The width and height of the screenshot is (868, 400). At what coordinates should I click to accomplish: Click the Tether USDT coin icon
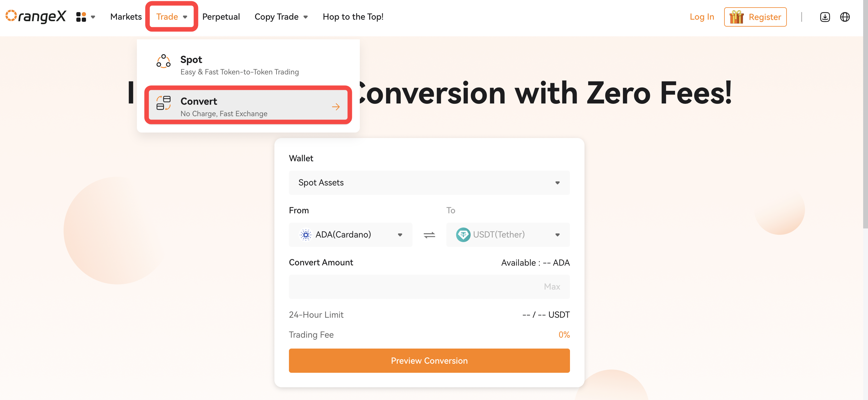coord(463,235)
